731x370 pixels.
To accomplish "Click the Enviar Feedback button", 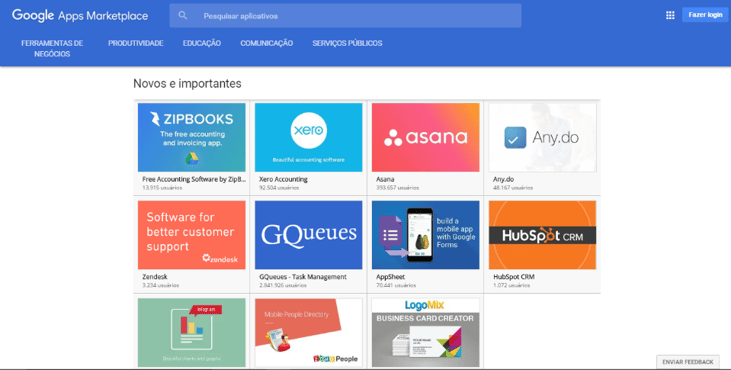I will click(x=688, y=362).
